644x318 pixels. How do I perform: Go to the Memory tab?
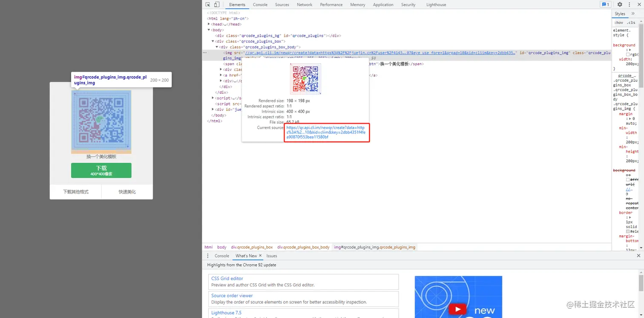pos(358,5)
